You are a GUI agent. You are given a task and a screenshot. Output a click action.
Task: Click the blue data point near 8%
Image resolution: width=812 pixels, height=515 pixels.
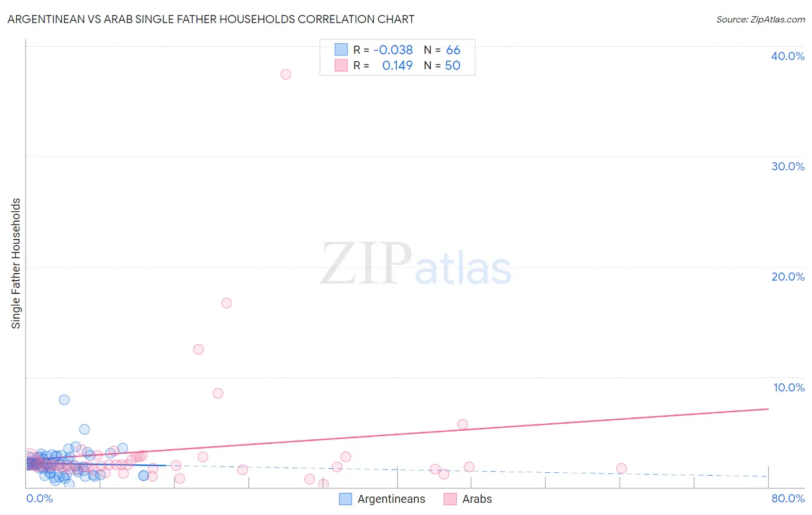[x=64, y=400]
